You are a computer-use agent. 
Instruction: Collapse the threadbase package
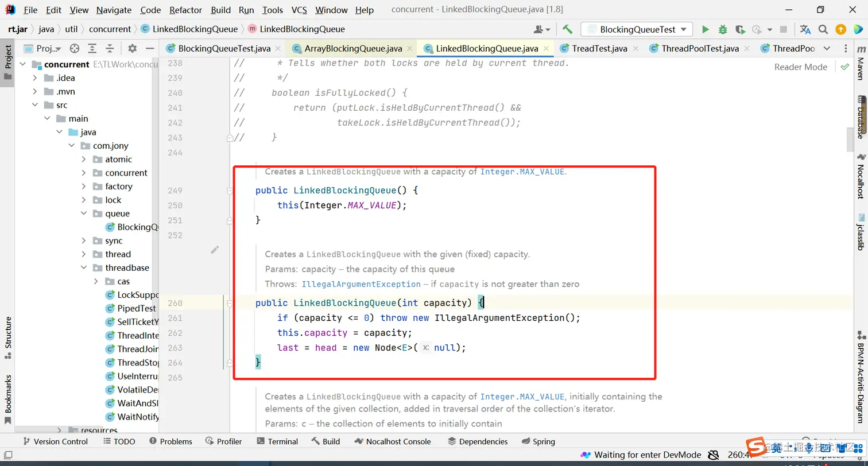(x=84, y=268)
